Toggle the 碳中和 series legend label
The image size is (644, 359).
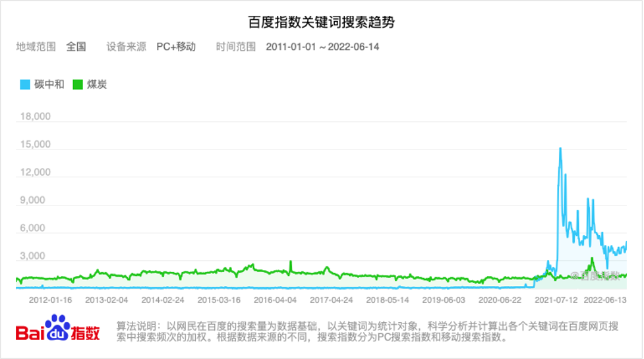coord(49,84)
